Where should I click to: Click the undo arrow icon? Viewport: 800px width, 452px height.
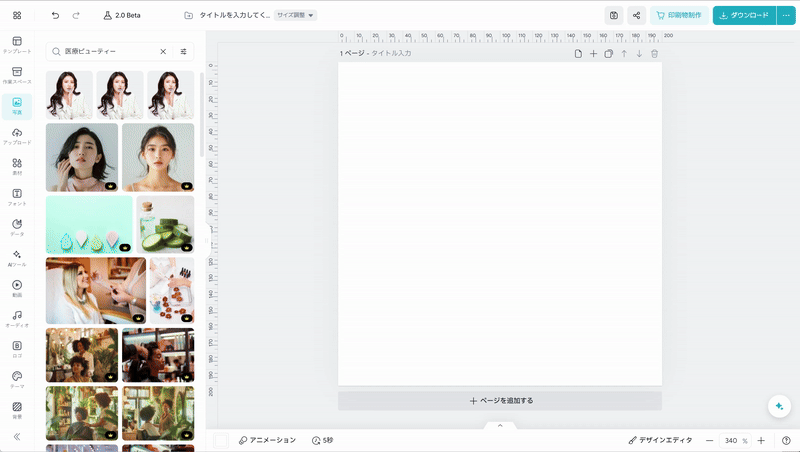click(x=55, y=16)
